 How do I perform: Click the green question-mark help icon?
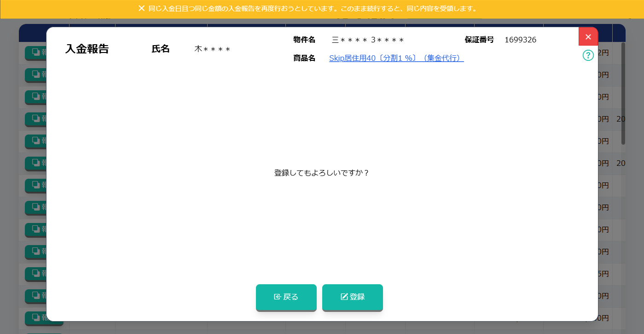tap(588, 55)
